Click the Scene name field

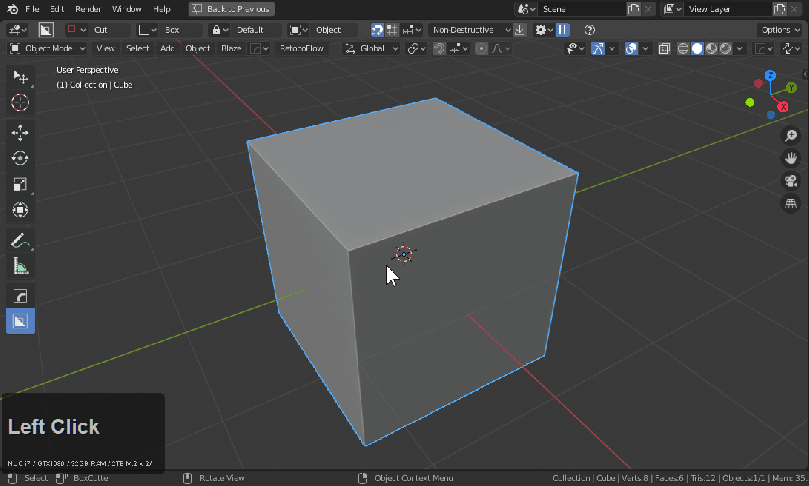pyautogui.click(x=580, y=8)
